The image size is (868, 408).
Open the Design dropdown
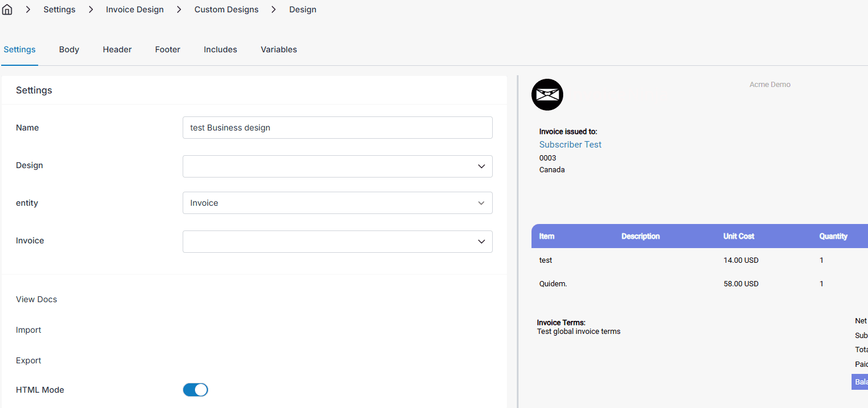[338, 166]
